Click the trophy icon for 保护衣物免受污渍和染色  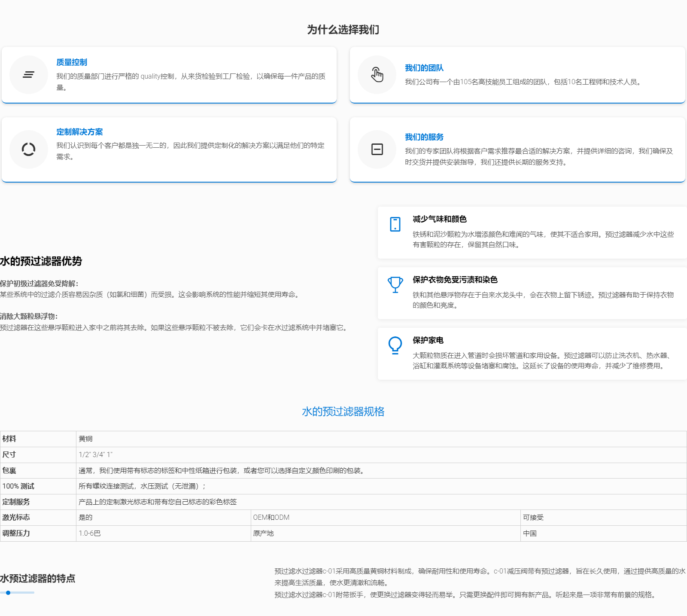395,284
